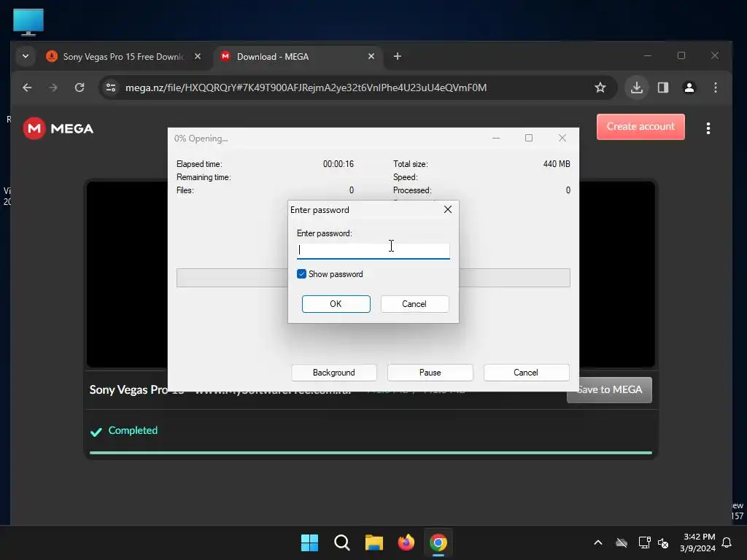Close the Enter password dialog with X
This screenshot has height=560, width=747.
pyautogui.click(x=448, y=209)
